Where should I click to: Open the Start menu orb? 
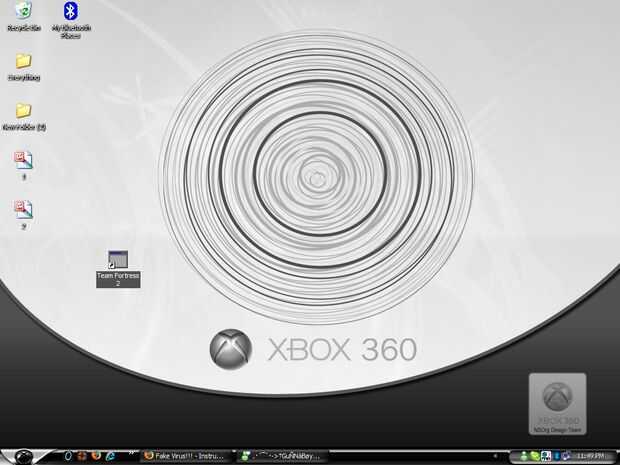(24, 457)
